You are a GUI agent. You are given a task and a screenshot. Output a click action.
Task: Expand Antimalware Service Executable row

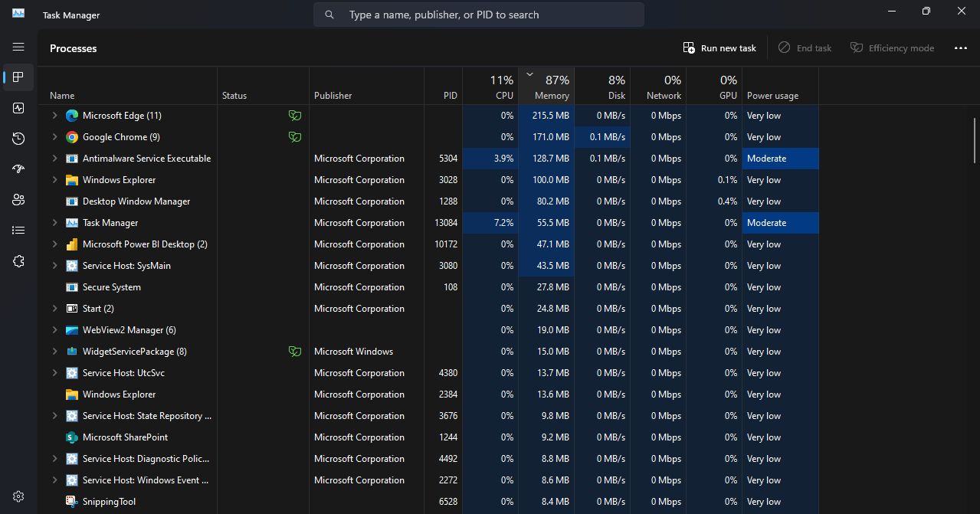[54, 159]
